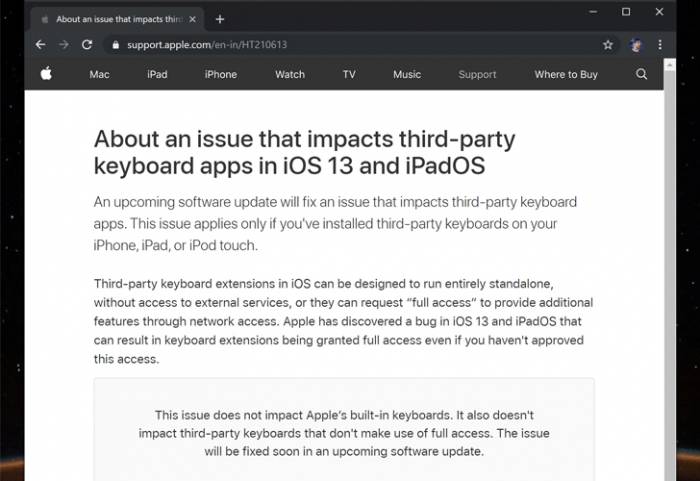This screenshot has height=481, width=700.
Task: Open Chrome three-dot menu
Action: pos(660,45)
